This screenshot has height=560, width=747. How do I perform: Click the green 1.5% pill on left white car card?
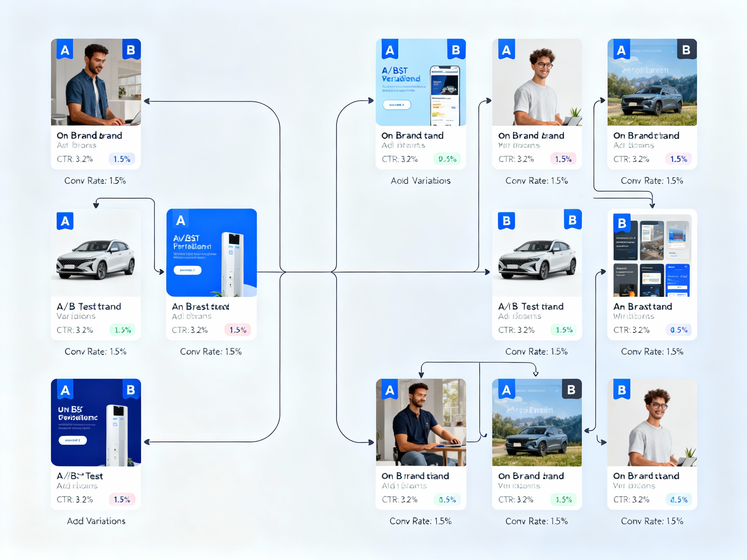point(122,330)
